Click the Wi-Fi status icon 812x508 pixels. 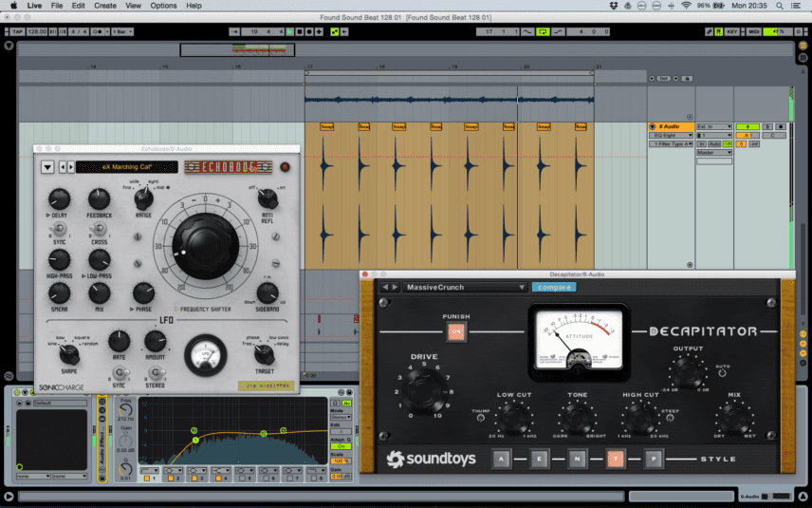click(686, 6)
